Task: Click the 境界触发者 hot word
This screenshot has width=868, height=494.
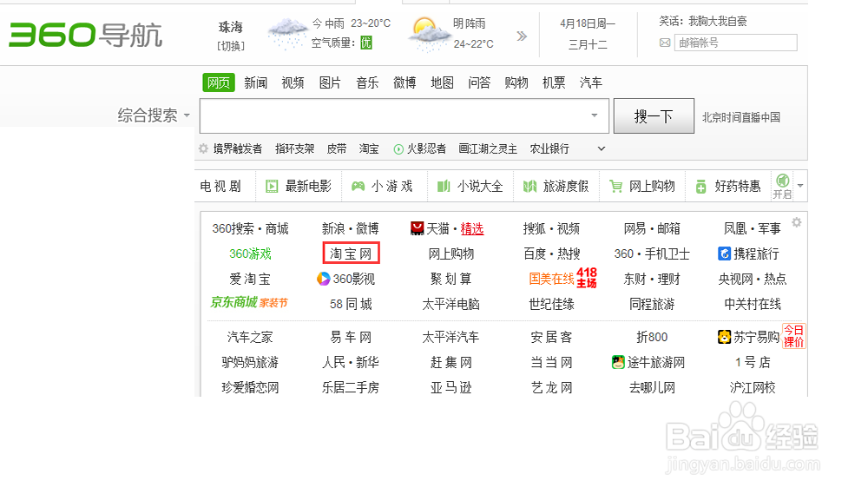Action: pos(238,148)
